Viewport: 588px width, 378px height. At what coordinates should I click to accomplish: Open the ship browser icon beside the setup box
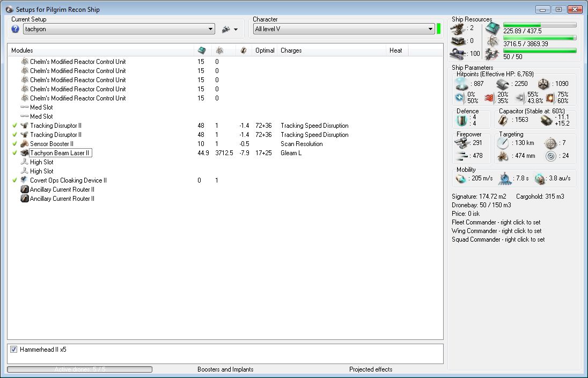click(x=226, y=29)
